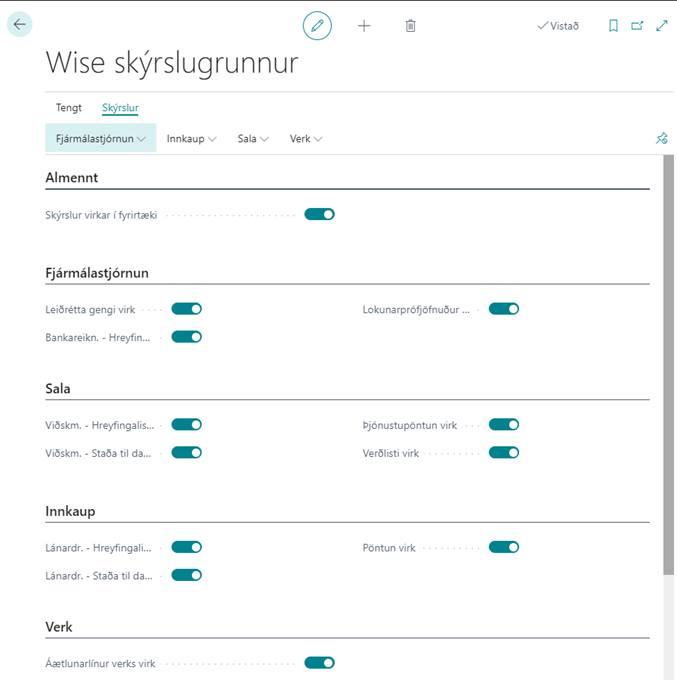
Task: Open page in new window icon
Action: (x=637, y=26)
